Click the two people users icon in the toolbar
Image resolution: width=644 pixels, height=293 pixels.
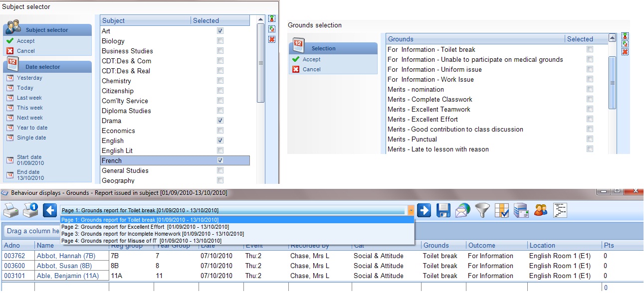541,210
